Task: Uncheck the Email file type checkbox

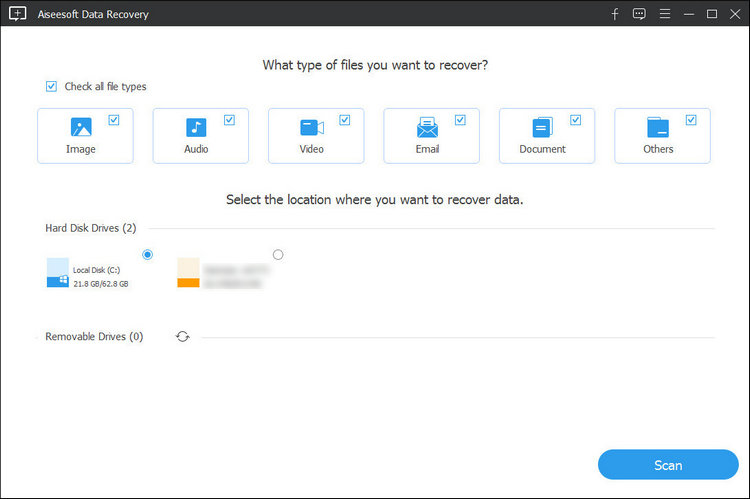Action: [460, 120]
